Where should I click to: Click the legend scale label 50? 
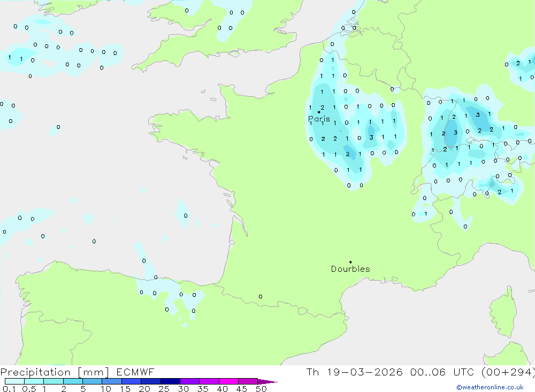(262, 389)
